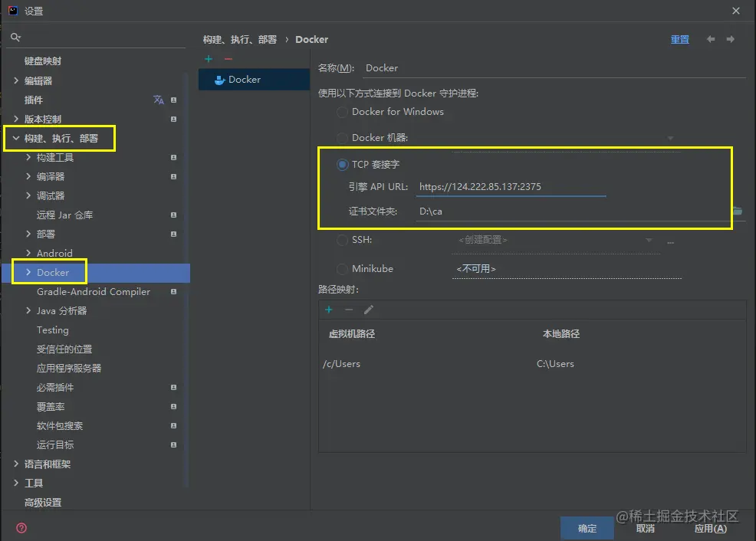The height and width of the screenshot is (541, 756).
Task: Click project-level badge icon next to 编译器
Action: tap(173, 177)
